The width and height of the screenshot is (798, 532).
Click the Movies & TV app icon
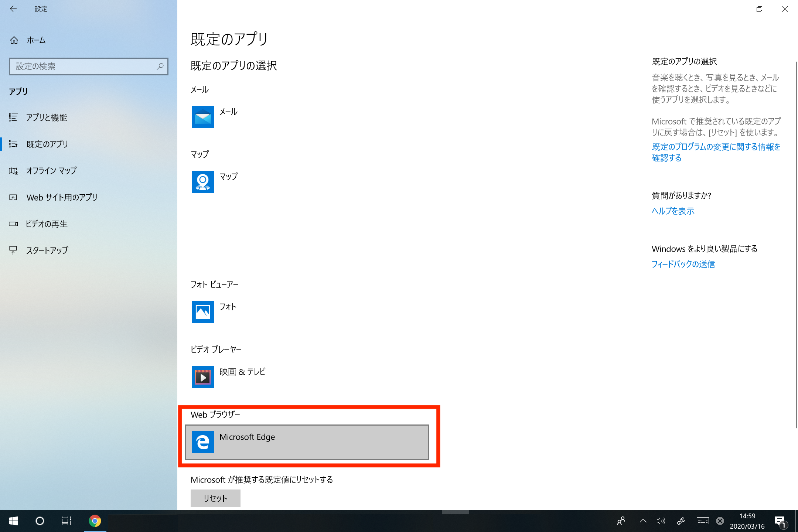202,377
